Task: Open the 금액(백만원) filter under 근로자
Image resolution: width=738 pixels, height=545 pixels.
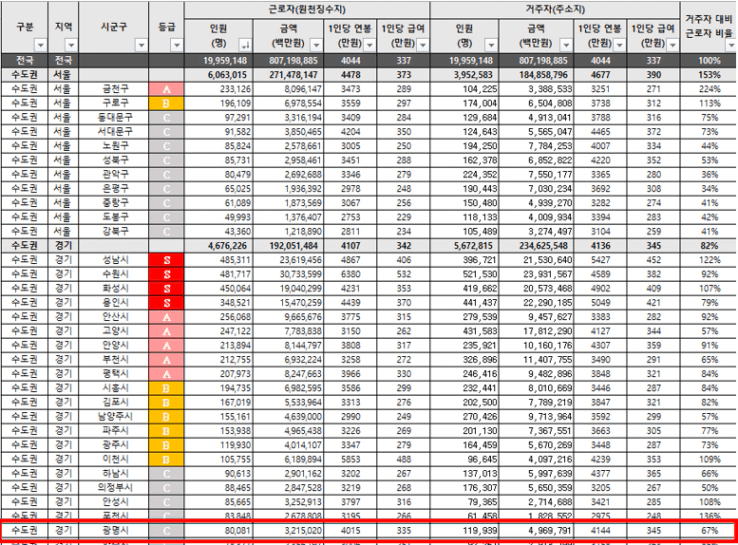Action: [316, 45]
